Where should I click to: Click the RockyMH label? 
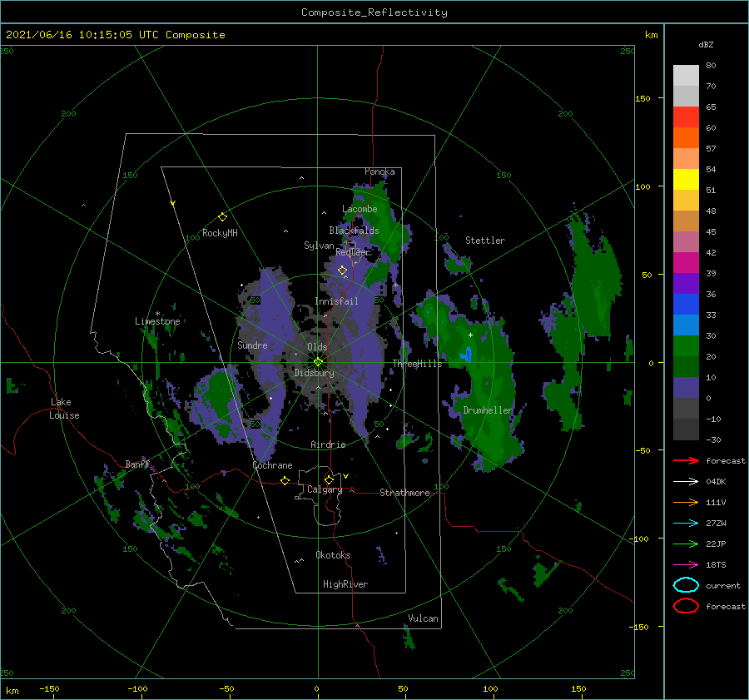coord(220,233)
